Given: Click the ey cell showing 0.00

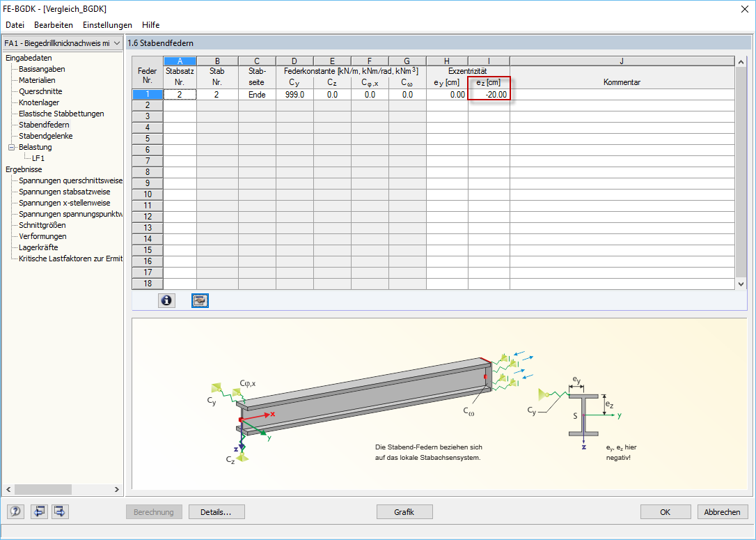Looking at the screenshot, I should click(447, 95).
